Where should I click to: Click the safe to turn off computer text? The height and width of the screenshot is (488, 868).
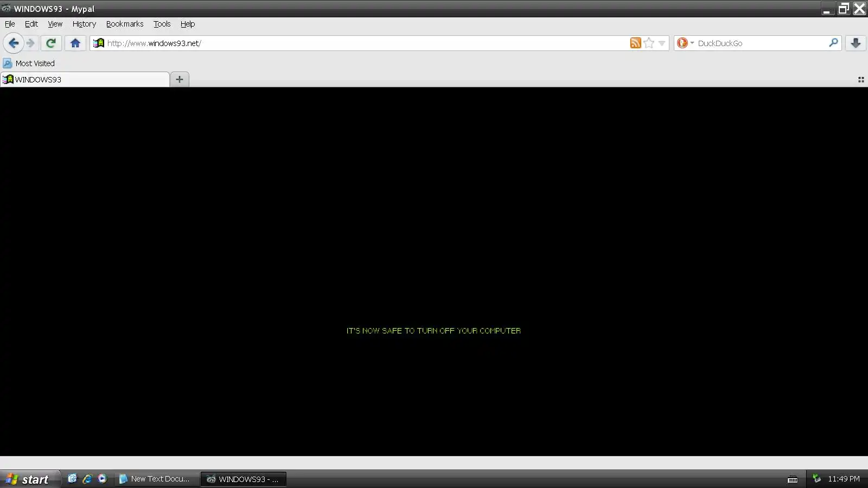point(433,331)
